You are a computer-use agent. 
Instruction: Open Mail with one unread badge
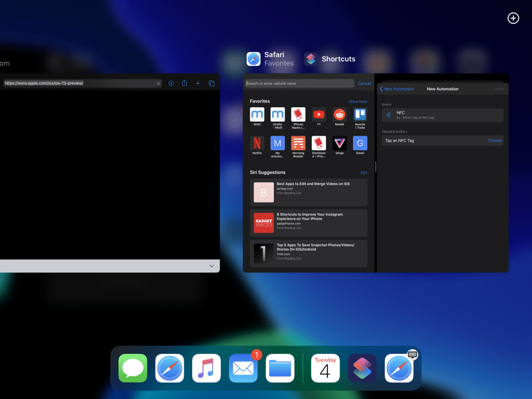coord(243,368)
